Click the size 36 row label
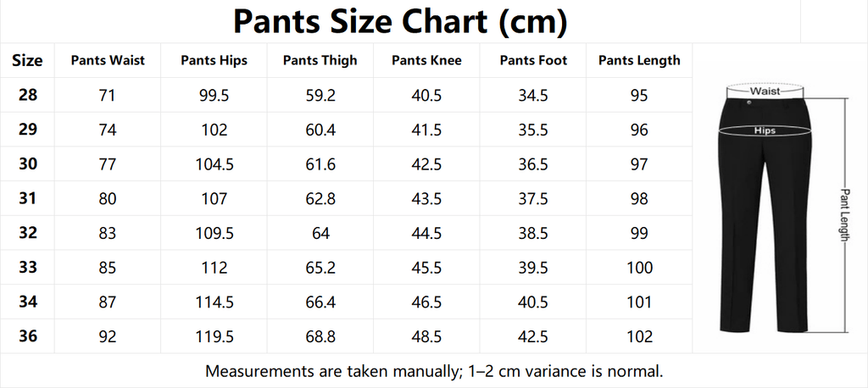Viewport: 868px width, 388px height. pos(28,336)
